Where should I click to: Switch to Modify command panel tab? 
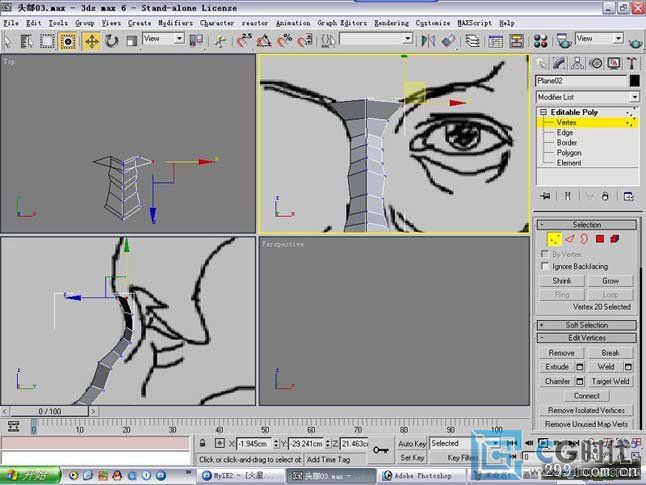click(x=559, y=63)
